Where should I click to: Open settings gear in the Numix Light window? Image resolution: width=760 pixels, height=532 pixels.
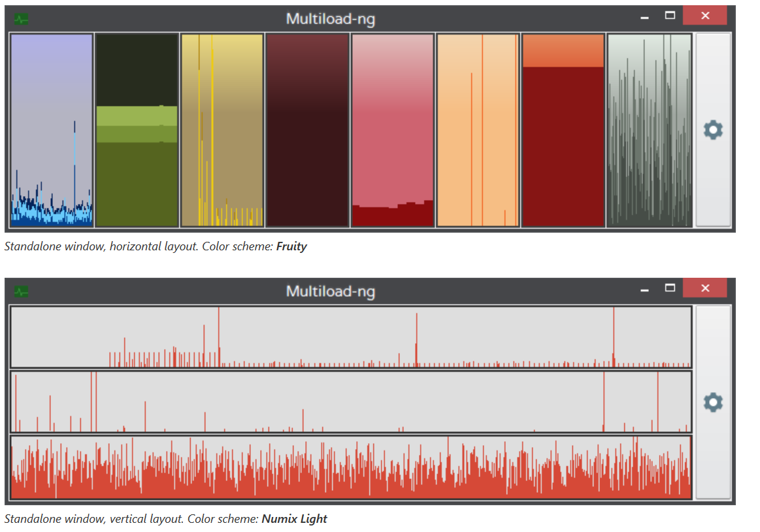pos(712,402)
